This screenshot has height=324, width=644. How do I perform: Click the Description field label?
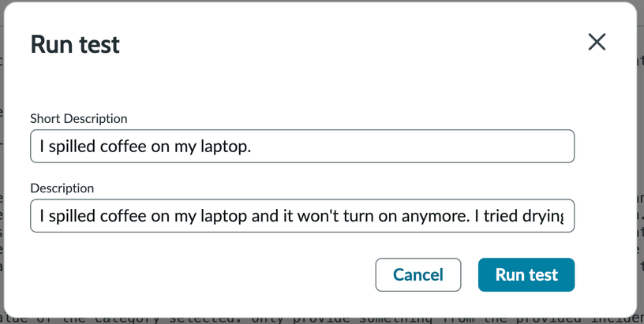(62, 188)
